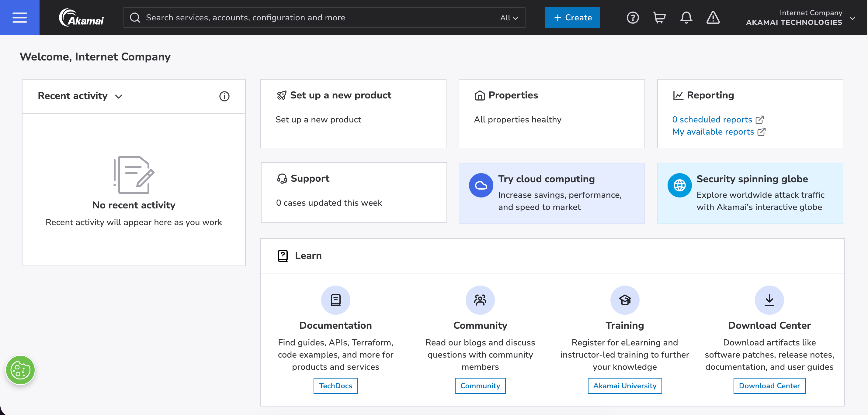The width and height of the screenshot is (868, 415).
Task: Open the alerts warning triangle
Action: tap(713, 18)
